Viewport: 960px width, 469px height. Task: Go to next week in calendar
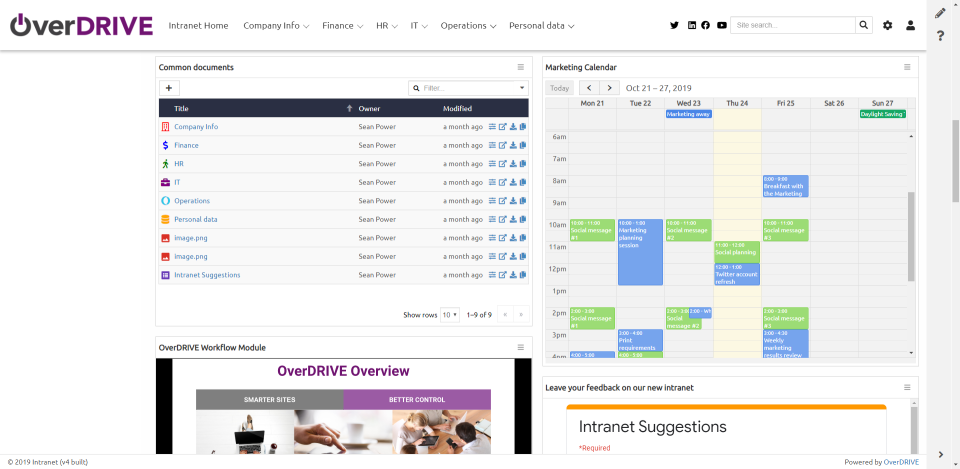[609, 88]
